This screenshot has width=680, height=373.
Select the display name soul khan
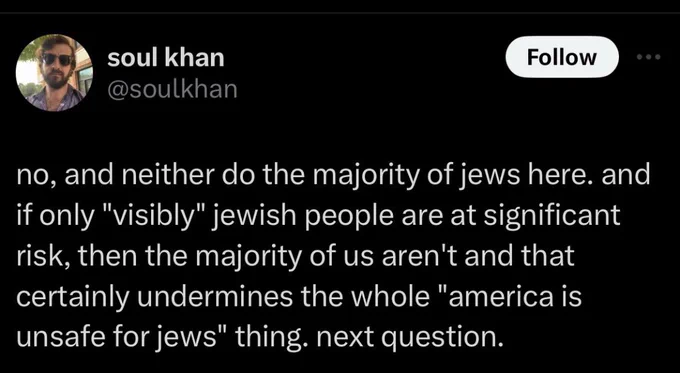[x=166, y=57]
